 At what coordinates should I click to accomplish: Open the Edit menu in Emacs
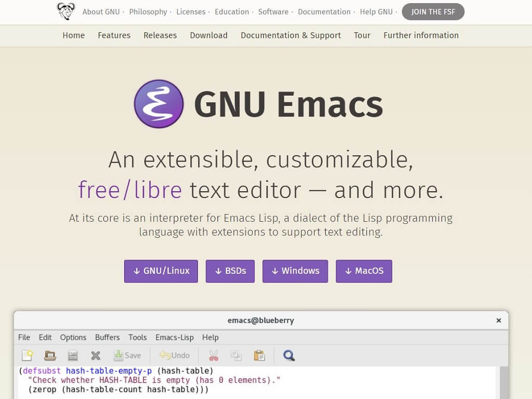45,337
